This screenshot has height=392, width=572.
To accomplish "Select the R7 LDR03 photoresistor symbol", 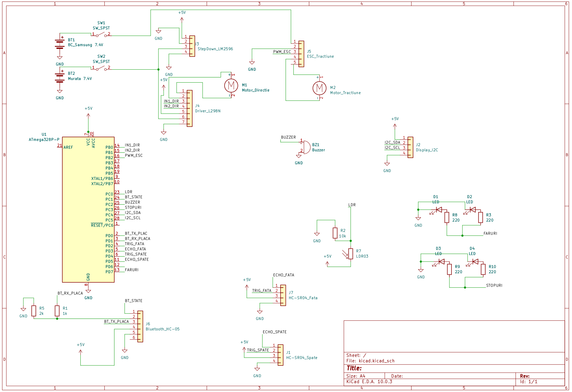I will (x=350, y=254).
